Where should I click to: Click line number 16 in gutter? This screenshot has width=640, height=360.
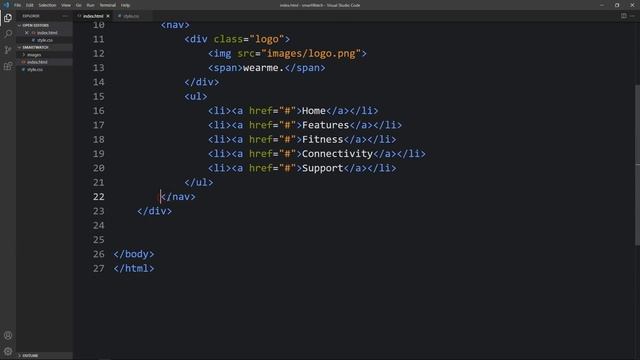point(98,111)
